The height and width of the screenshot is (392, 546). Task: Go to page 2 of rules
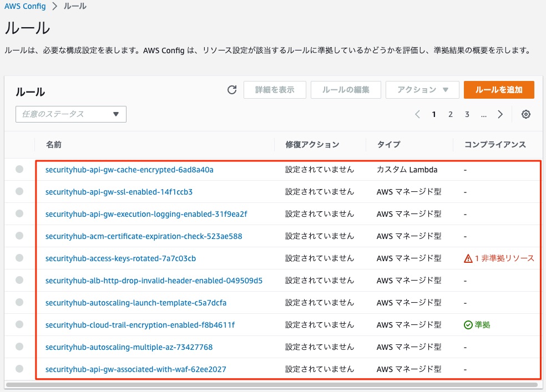451,114
